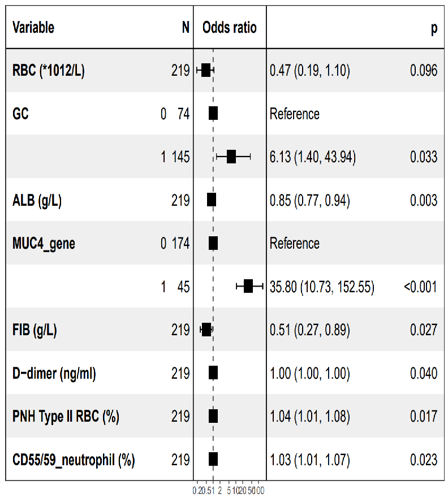448x498 pixels.
Task: Click the CD55/59_neutrophil square marker
Action: (213, 460)
